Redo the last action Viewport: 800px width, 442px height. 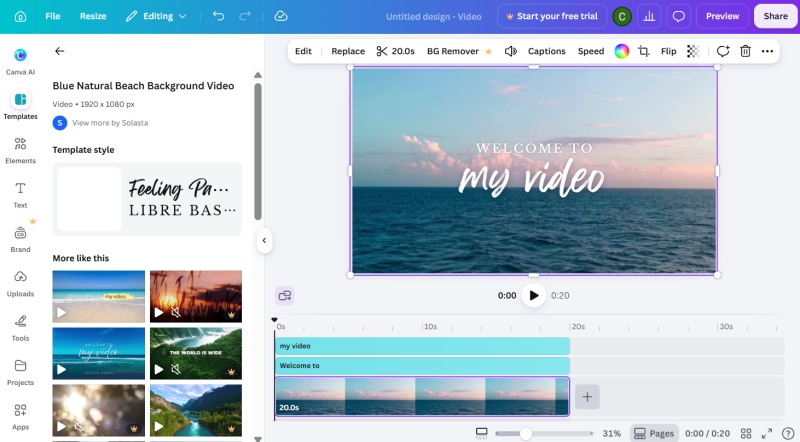tap(245, 16)
